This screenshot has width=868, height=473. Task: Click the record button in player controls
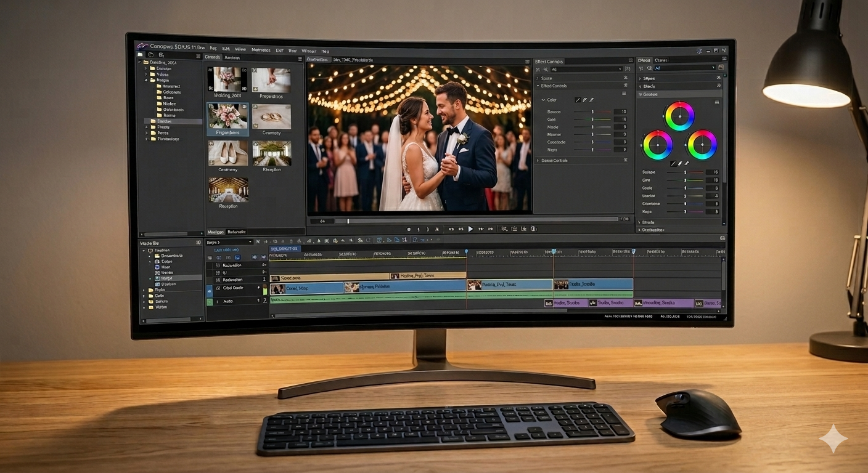pos(408,229)
